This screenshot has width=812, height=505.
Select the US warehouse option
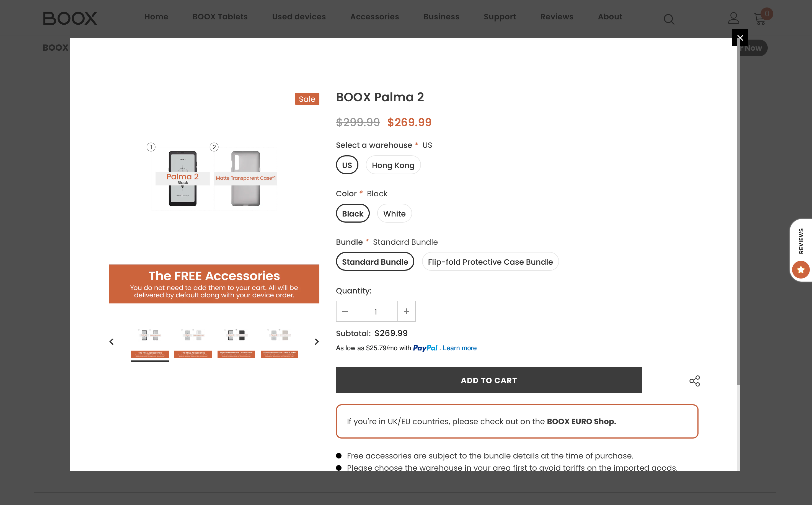347,165
